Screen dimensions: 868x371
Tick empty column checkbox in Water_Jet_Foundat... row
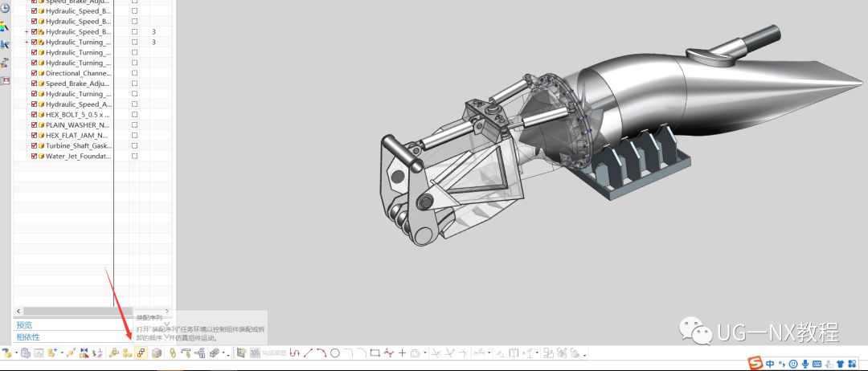tap(134, 156)
